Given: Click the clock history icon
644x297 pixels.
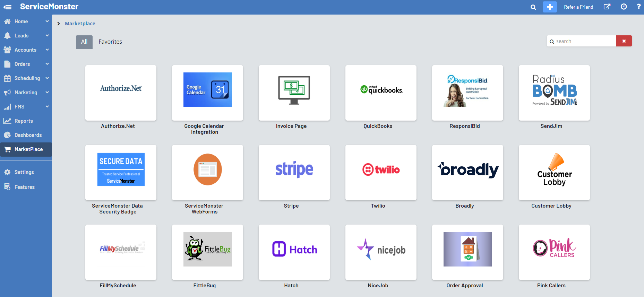Looking at the screenshot, I should [624, 7].
